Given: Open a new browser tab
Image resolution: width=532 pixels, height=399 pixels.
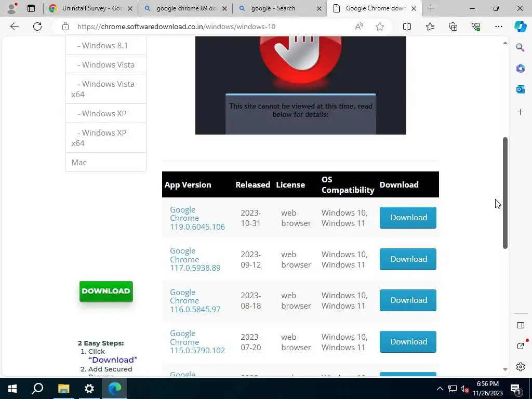Looking at the screenshot, I should [x=431, y=8].
